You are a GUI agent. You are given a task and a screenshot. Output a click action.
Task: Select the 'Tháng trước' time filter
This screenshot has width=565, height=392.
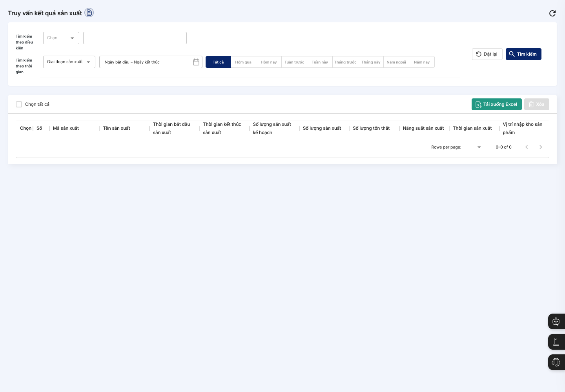pyautogui.click(x=345, y=62)
